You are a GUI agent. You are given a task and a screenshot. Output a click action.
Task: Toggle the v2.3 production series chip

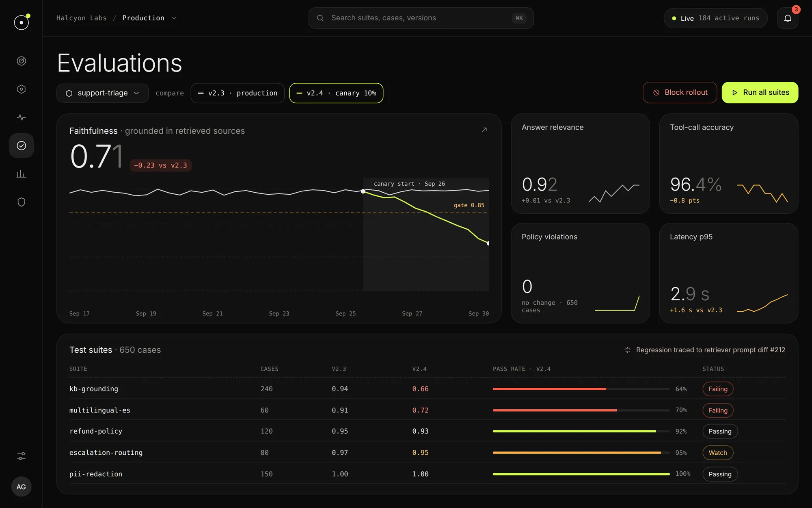[x=238, y=93]
